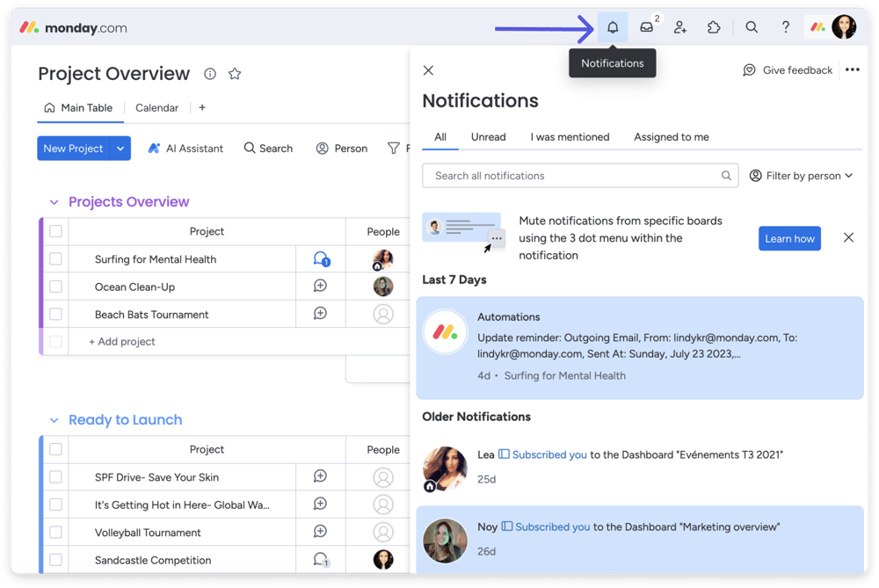Tick the Beach Bats Tournament checkbox
This screenshot has width=879, height=588.
pos(55,314)
